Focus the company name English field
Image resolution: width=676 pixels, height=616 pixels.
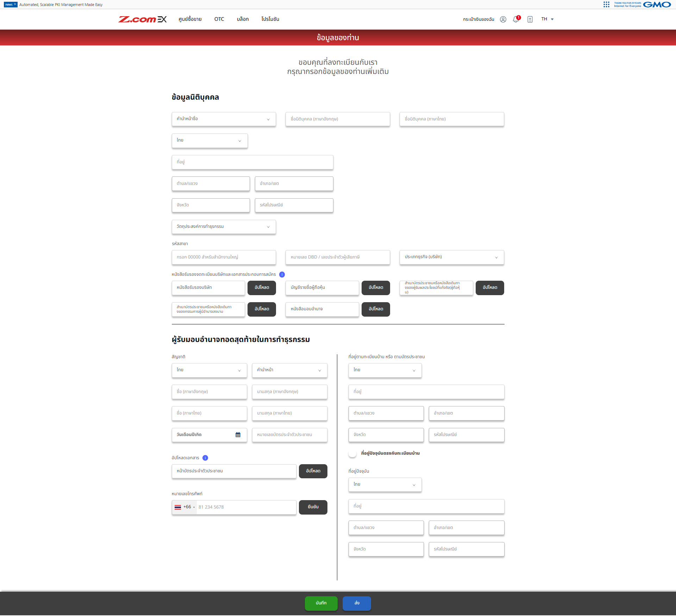pyautogui.click(x=338, y=119)
